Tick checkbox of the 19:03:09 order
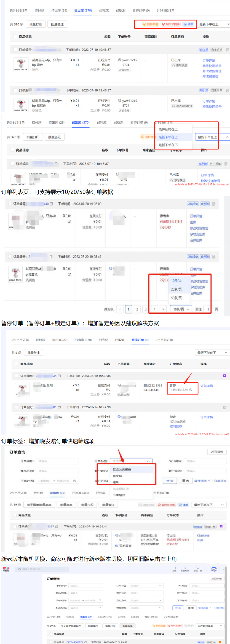The width and height of the screenshot is (230, 644). [x=10, y=204]
